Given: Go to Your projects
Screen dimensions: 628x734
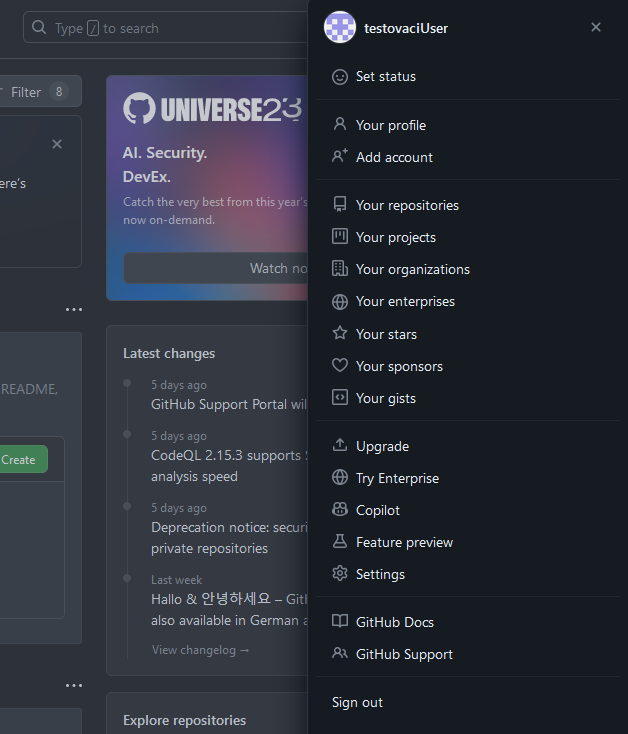Looking at the screenshot, I should point(468,237).
